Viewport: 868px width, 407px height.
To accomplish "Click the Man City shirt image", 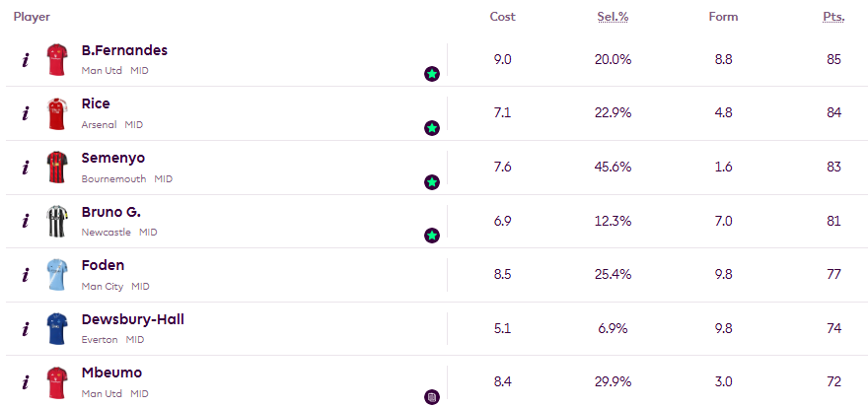I will point(56,275).
